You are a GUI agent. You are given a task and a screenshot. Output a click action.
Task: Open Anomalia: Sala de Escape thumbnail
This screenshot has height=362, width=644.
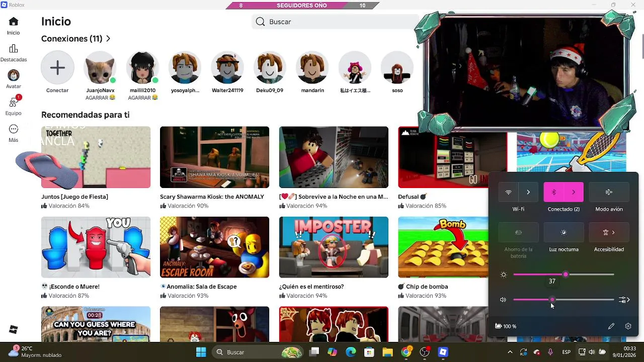[x=214, y=247]
